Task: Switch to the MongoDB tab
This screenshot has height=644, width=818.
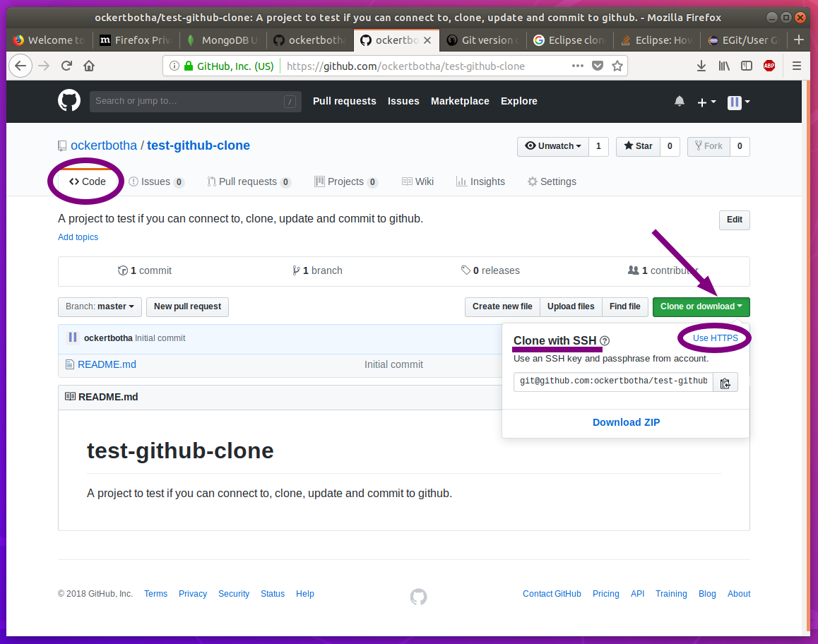Action: (x=223, y=40)
